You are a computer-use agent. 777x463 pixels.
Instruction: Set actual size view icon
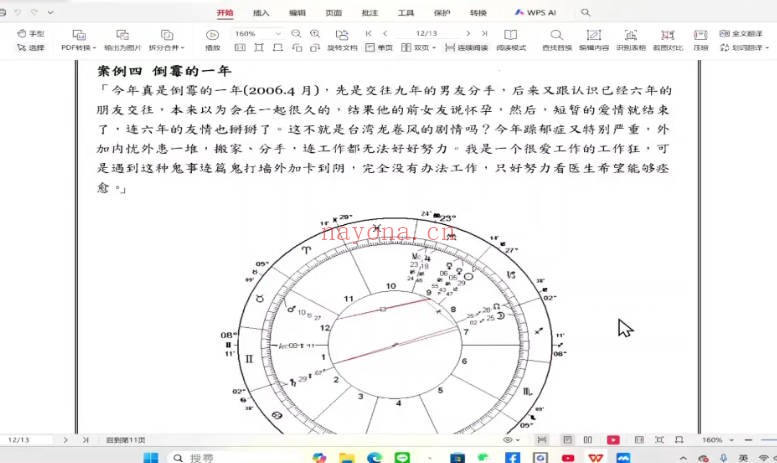tap(240, 48)
